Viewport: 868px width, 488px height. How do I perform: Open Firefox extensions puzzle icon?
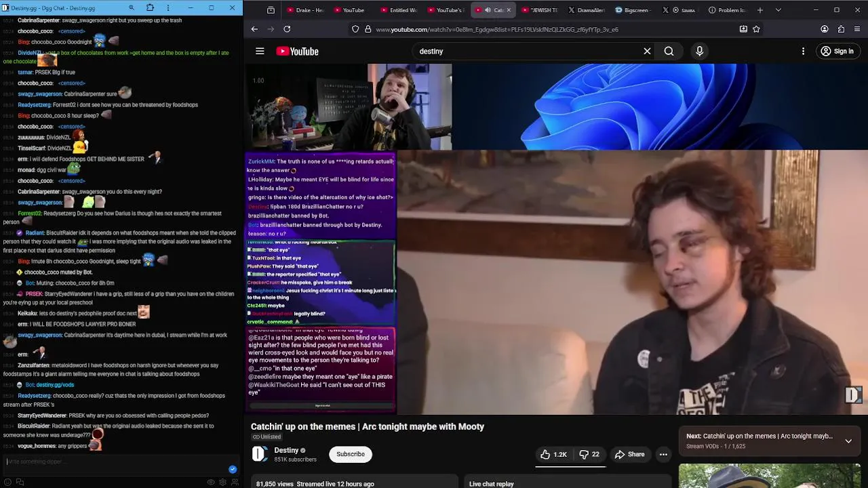tap(841, 29)
